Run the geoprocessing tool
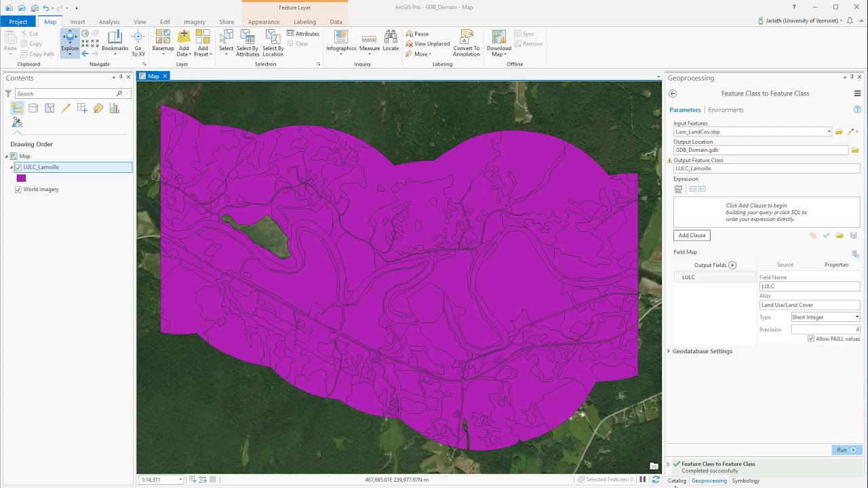This screenshot has height=488, width=868. 846,450
